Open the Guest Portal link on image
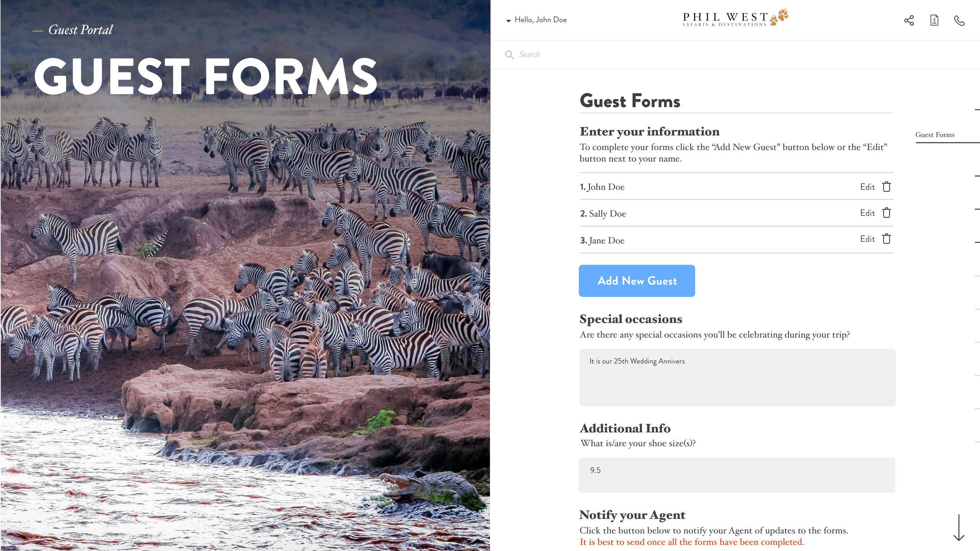Image resolution: width=980 pixels, height=551 pixels. click(80, 30)
